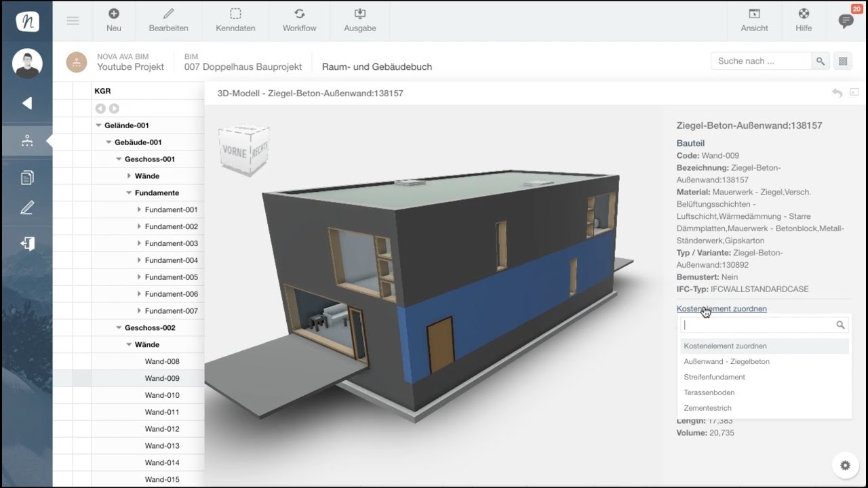Open the Ansicht toolbar item
This screenshot has width=868, height=488.
(x=754, y=20)
